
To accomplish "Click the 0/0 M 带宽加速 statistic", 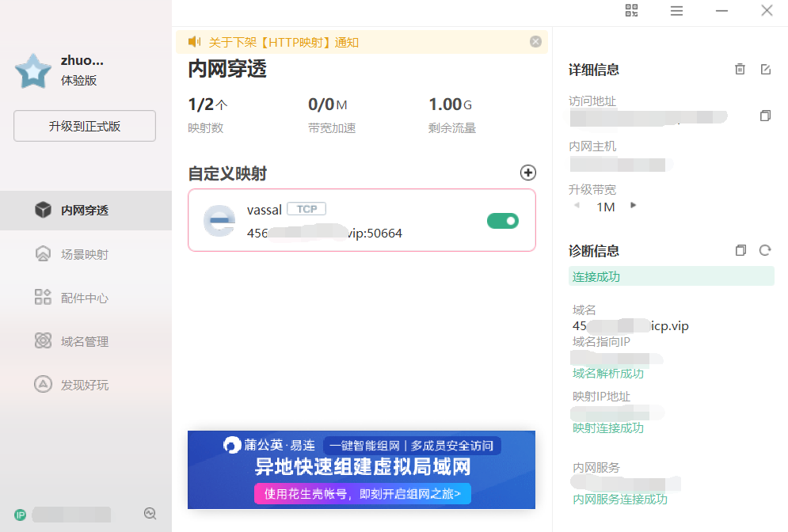I will tap(332, 115).
